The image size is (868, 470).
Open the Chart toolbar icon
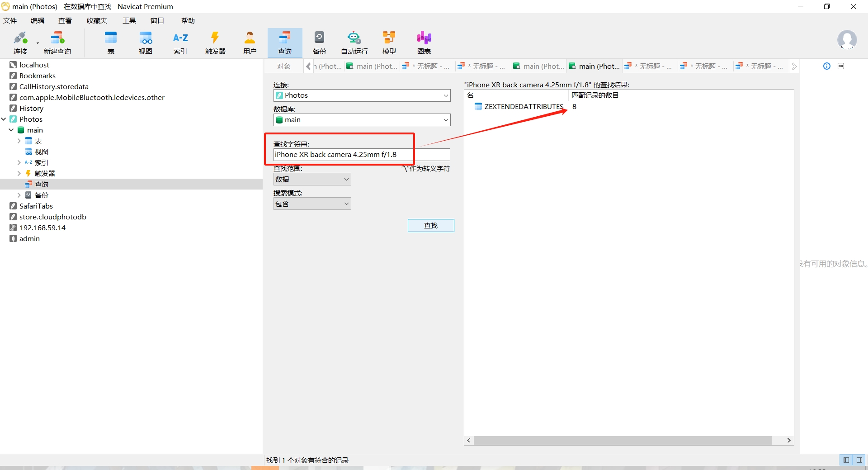(424, 43)
